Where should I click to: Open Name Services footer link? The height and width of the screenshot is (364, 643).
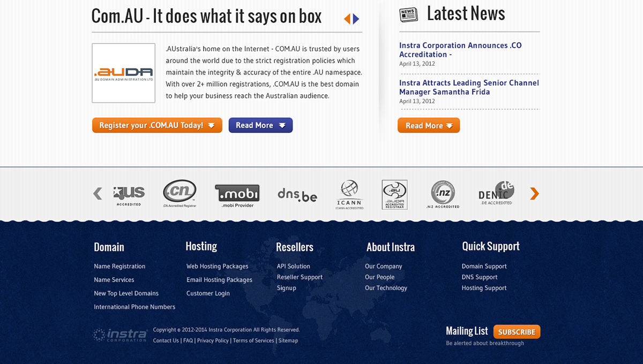[114, 279]
